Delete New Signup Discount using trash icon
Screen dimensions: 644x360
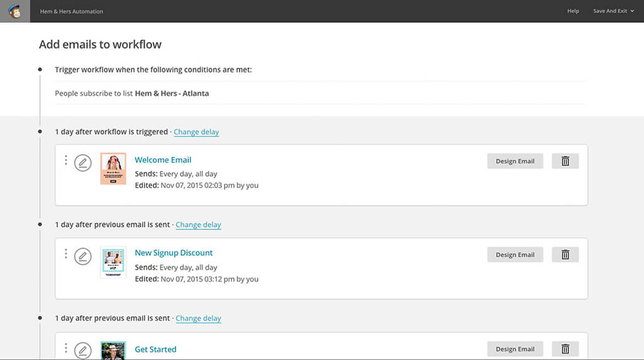point(565,254)
